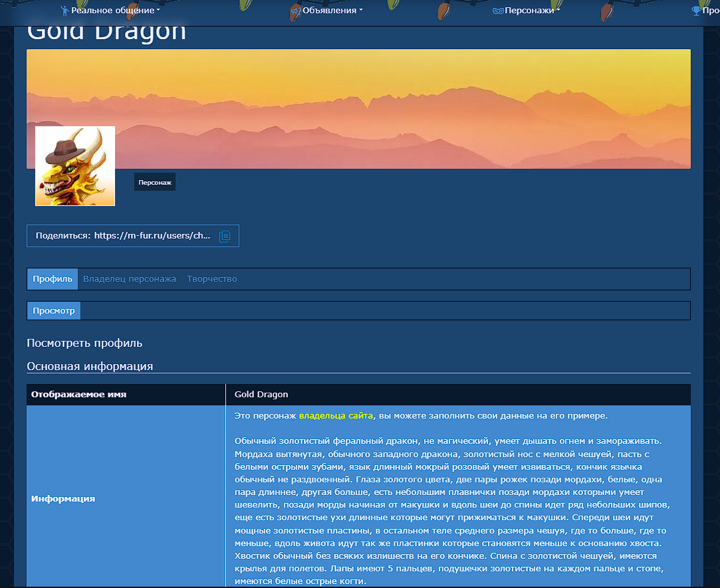This screenshot has width=720, height=588.
Task: Select the Просмотр sub-tab
Action: click(x=54, y=311)
